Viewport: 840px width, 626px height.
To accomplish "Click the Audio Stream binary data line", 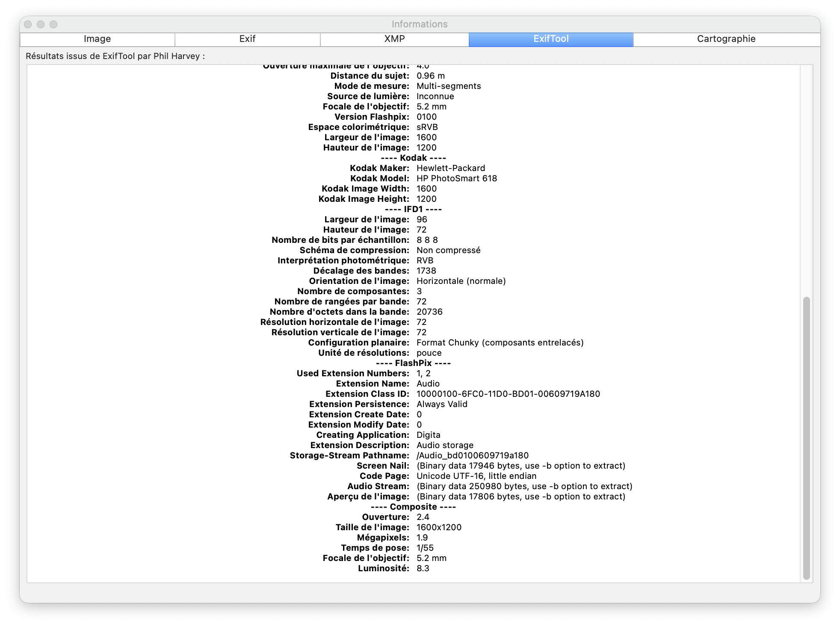I will coord(524,486).
